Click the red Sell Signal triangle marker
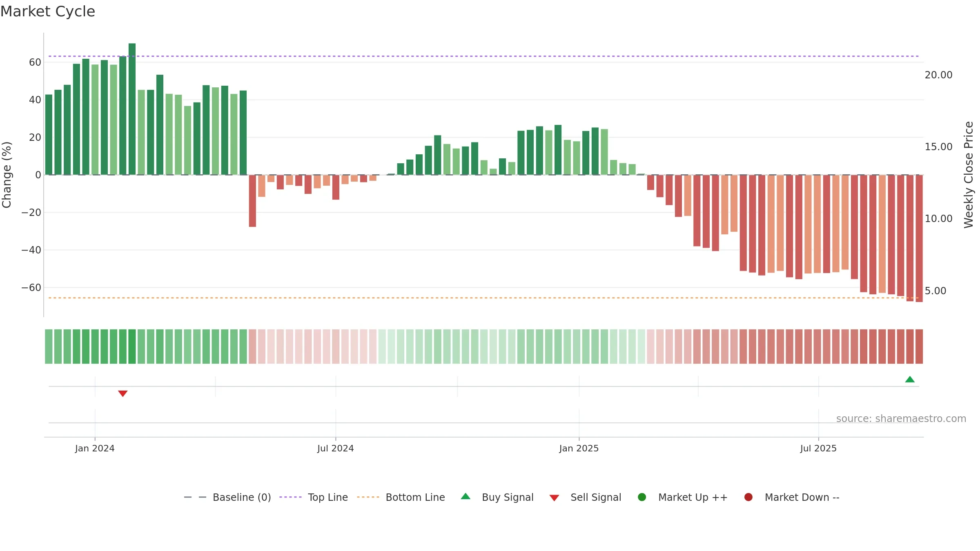The height and width of the screenshot is (551, 980). [123, 393]
